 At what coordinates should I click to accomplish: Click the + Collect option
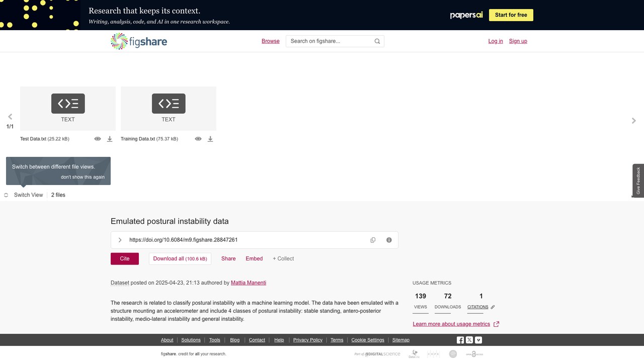[283, 258]
